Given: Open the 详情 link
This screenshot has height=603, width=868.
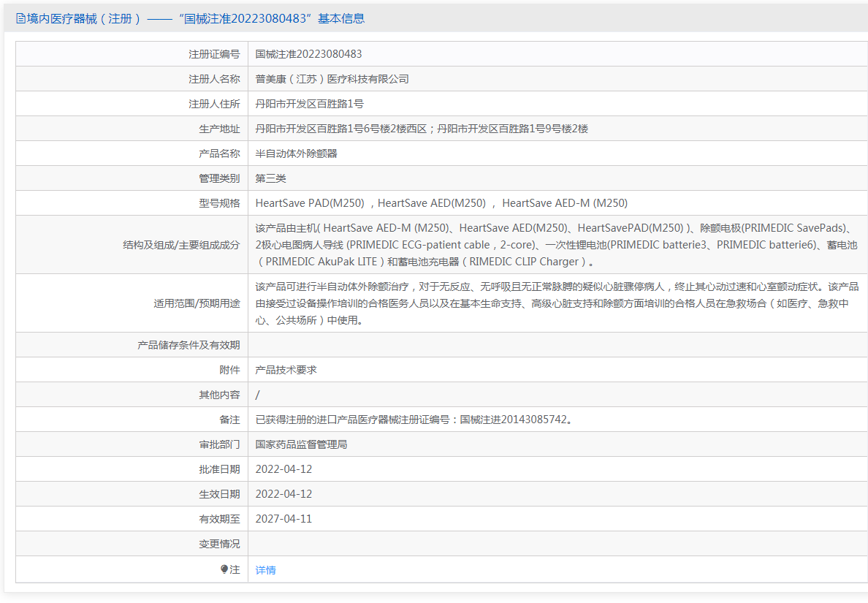Looking at the screenshot, I should 265,570.
